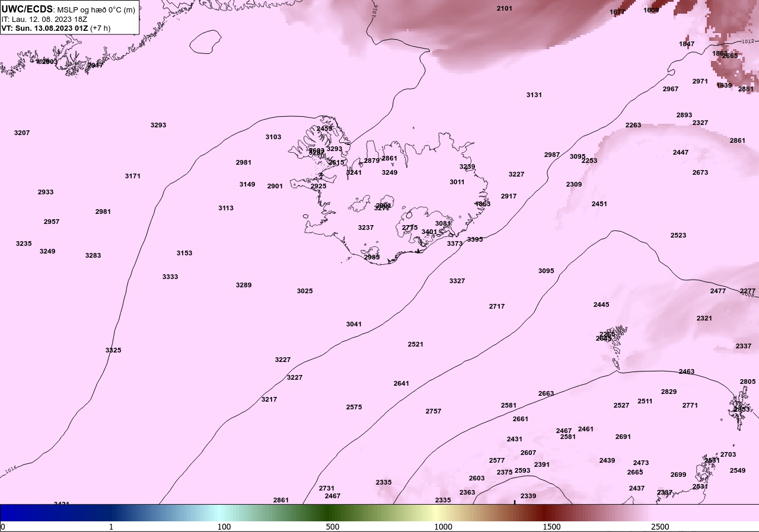
Task: Click the map value 2917
Action: click(x=509, y=196)
